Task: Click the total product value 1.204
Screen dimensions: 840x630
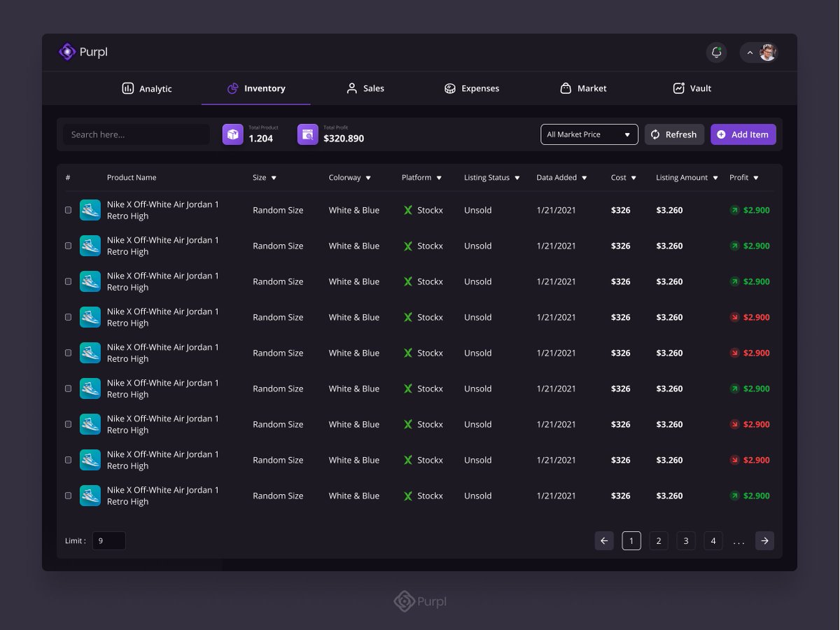Action: point(261,139)
